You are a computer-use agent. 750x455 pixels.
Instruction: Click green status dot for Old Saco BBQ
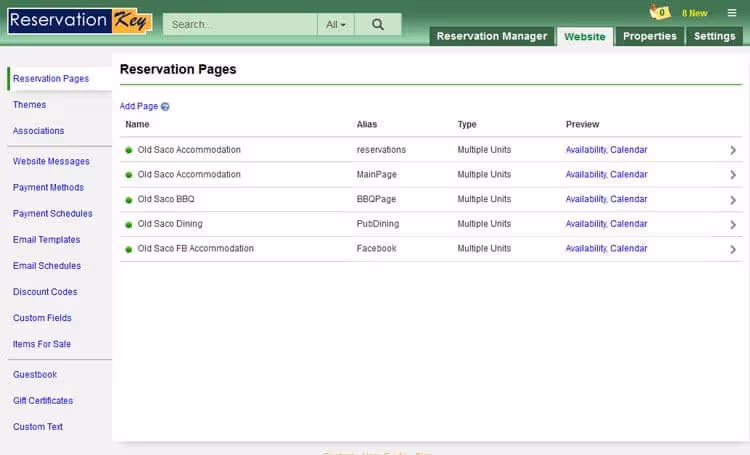tap(129, 200)
